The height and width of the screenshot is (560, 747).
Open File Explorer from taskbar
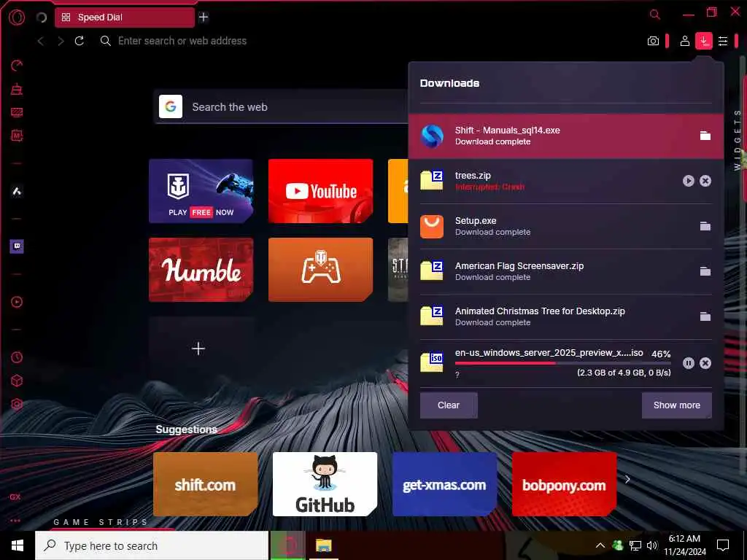pos(323,545)
